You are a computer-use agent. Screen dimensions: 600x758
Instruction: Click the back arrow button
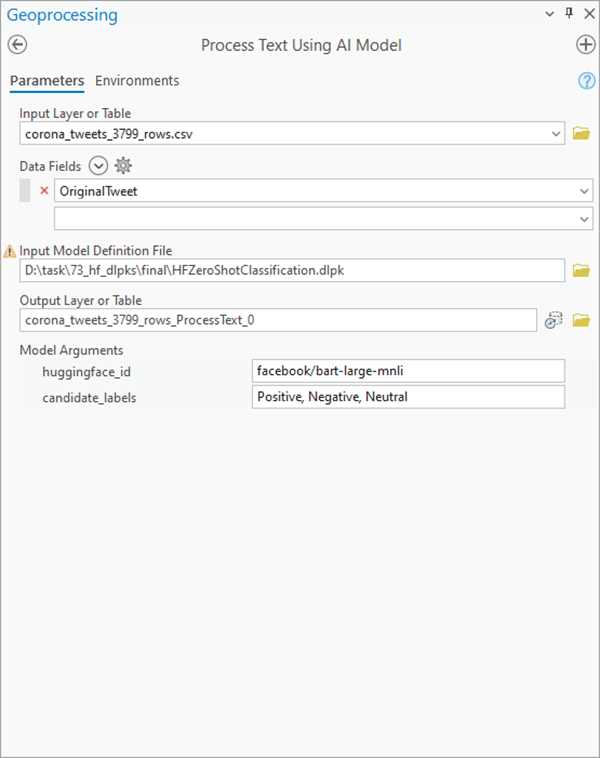(x=17, y=45)
